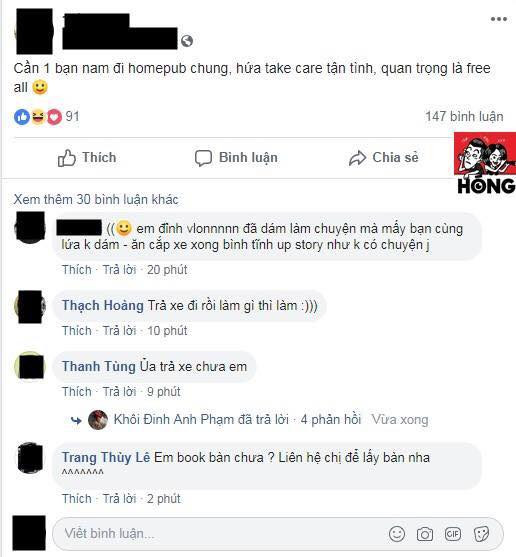Open Thanh Tùng's profile name
Image resolution: width=516 pixels, height=557 pixels.
(99, 367)
